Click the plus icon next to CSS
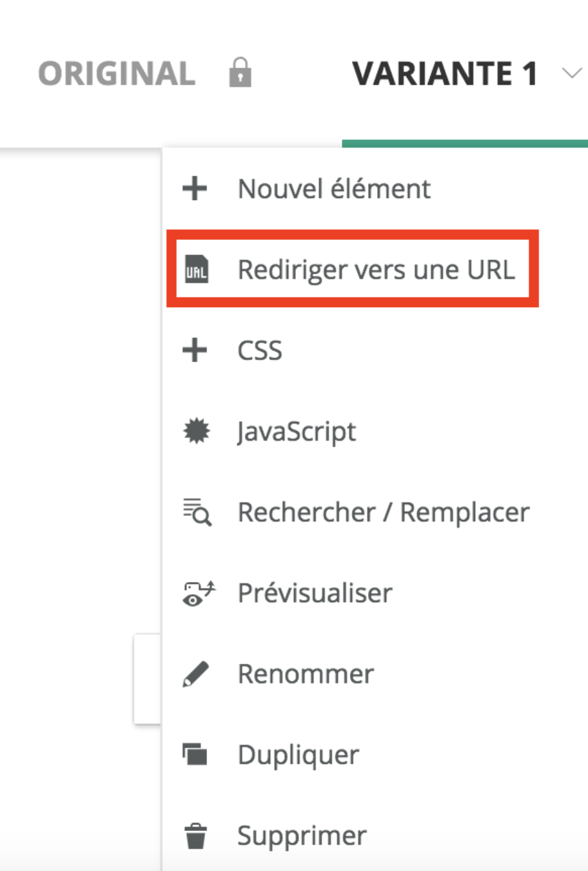The height and width of the screenshot is (871, 588). pos(195,350)
